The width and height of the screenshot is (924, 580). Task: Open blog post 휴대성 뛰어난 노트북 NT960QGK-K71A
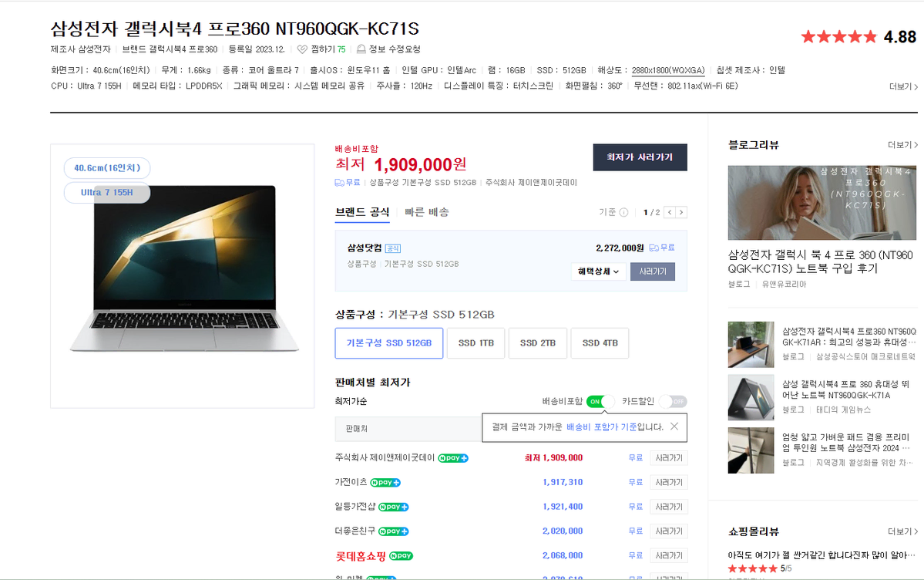point(845,389)
